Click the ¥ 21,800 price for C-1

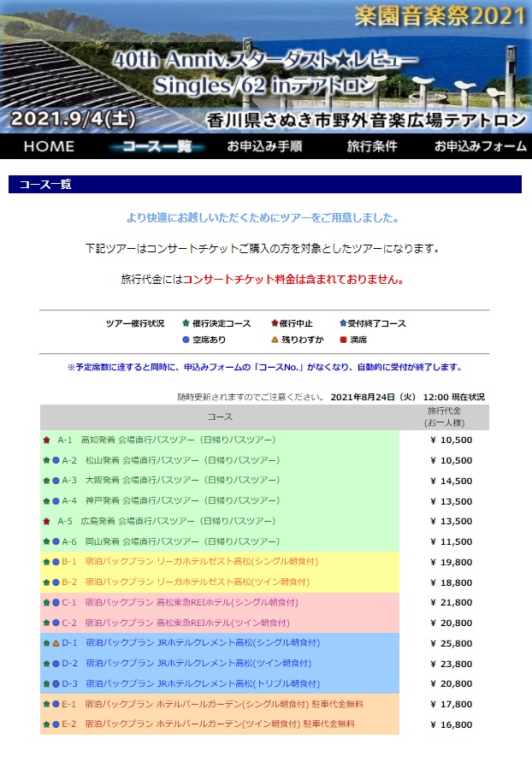pos(451,602)
